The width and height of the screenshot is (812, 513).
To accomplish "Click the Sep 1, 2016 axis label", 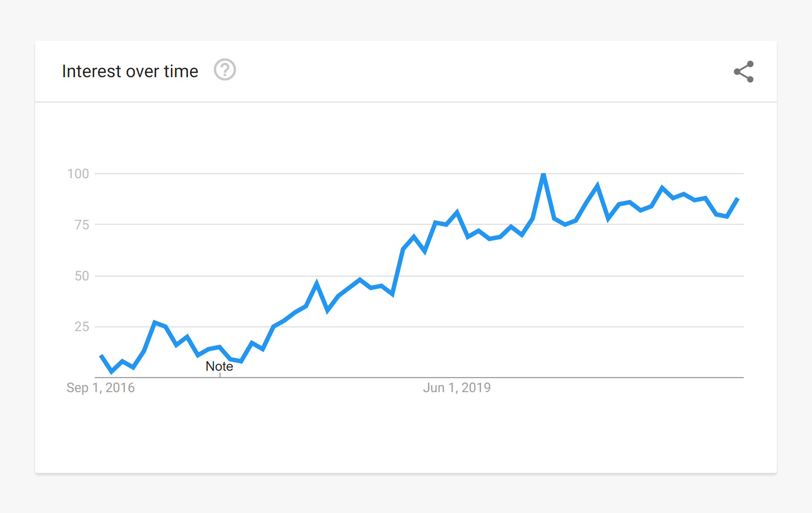I will click(101, 388).
